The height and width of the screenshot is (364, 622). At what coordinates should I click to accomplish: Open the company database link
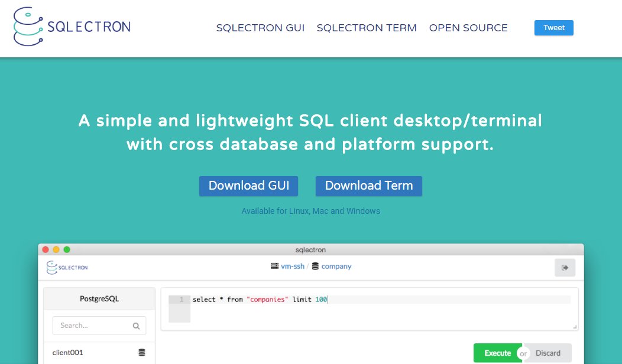point(336,266)
